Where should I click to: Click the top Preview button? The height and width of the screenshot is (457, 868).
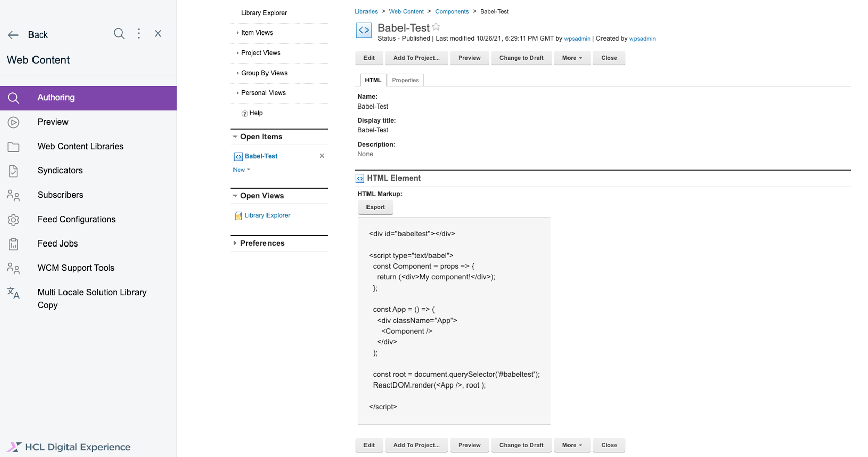pos(470,58)
